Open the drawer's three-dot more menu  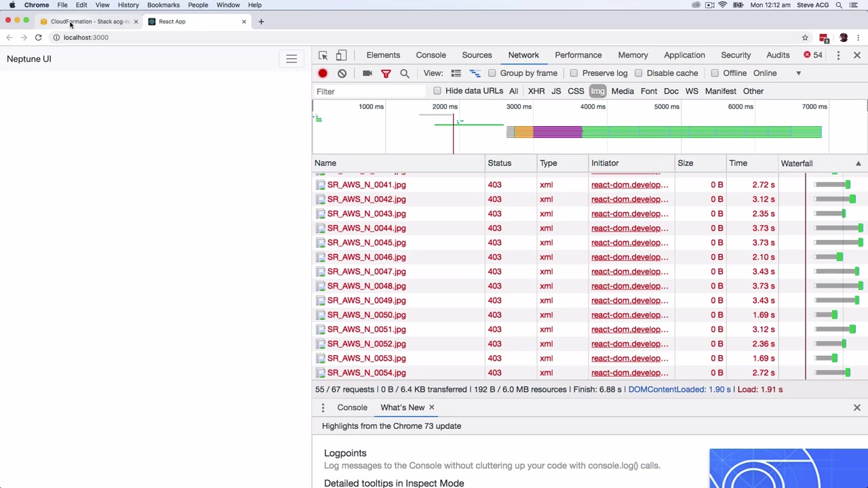point(323,407)
